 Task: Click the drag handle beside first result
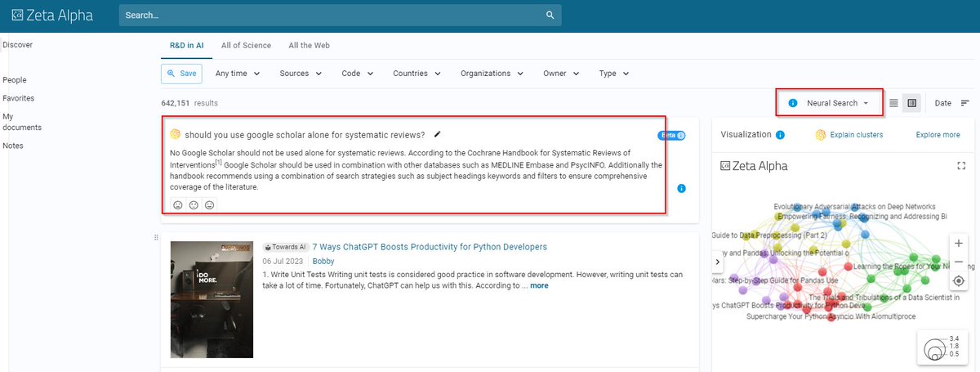coord(156,238)
